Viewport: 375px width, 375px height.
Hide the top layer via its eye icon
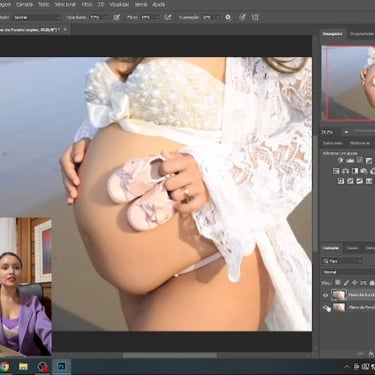coord(325,295)
